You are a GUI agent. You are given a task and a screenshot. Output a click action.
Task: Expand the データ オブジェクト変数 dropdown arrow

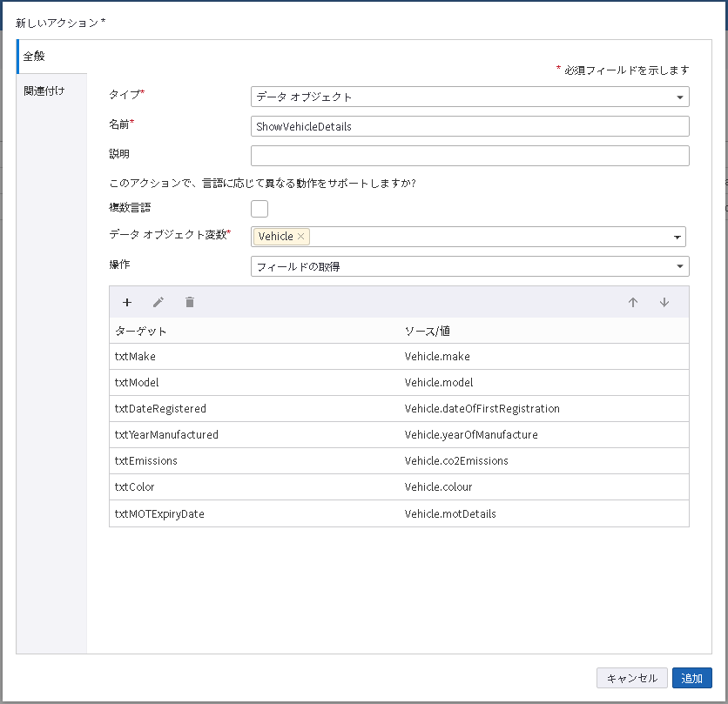[677, 237]
